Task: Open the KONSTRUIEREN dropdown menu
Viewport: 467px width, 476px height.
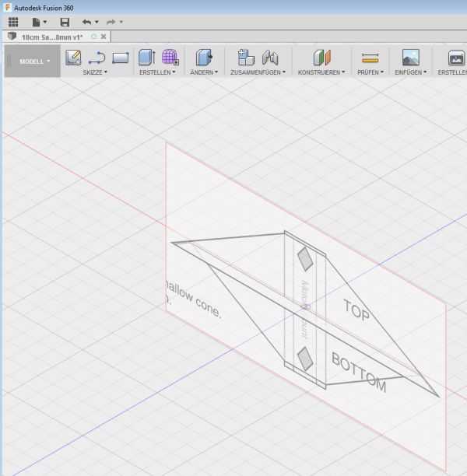Action: tap(321, 72)
